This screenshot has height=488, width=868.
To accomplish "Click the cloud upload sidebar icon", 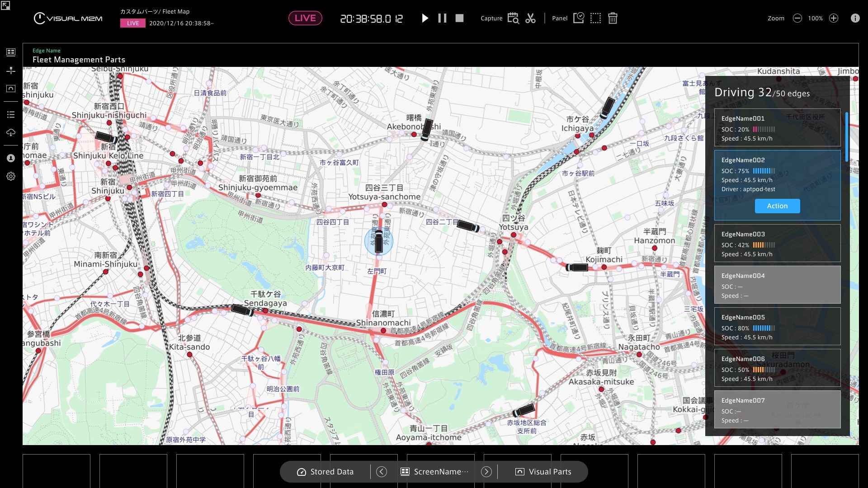I will click(x=11, y=132).
